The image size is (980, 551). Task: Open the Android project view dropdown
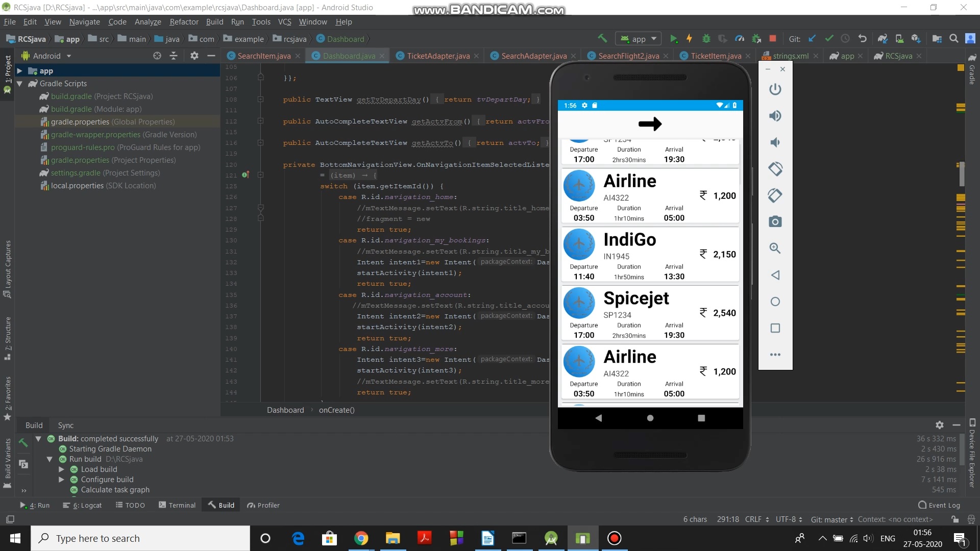pyautogui.click(x=46, y=56)
